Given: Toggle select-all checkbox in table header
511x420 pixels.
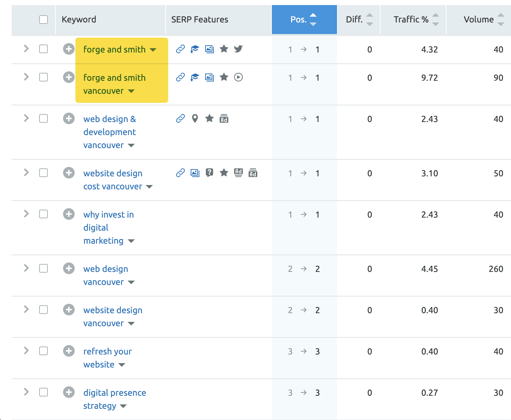Looking at the screenshot, I should [43, 20].
